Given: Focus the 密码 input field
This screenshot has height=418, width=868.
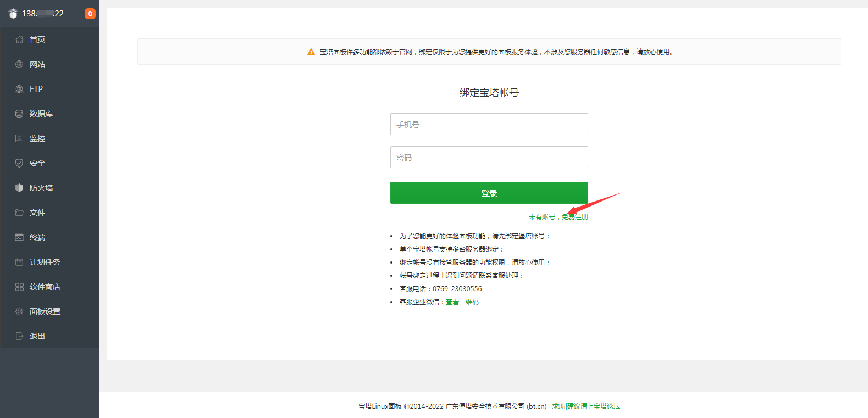Looking at the screenshot, I should point(489,157).
